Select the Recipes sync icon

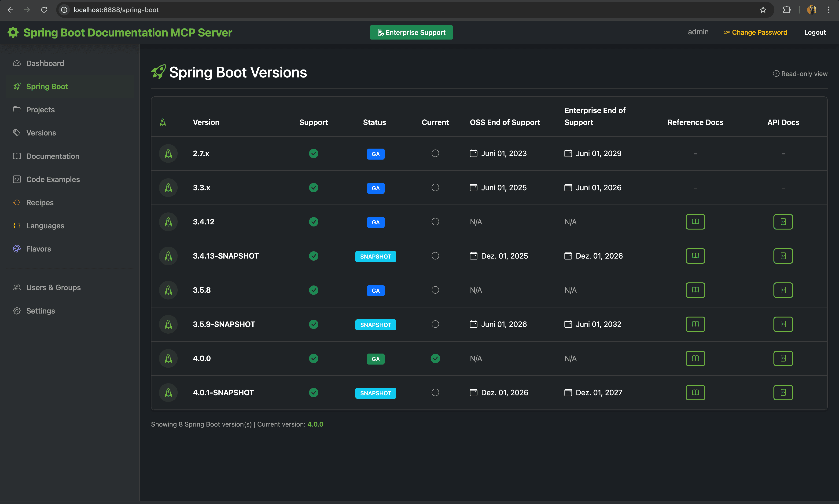click(x=17, y=202)
